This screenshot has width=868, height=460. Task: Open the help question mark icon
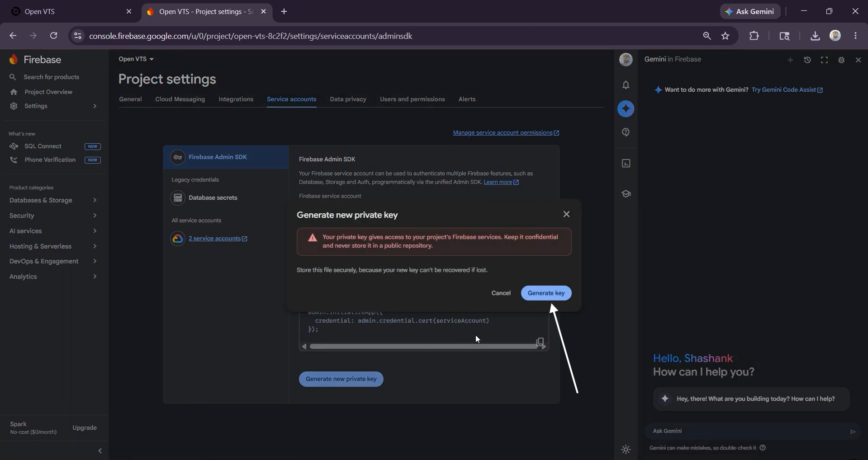coord(626,132)
